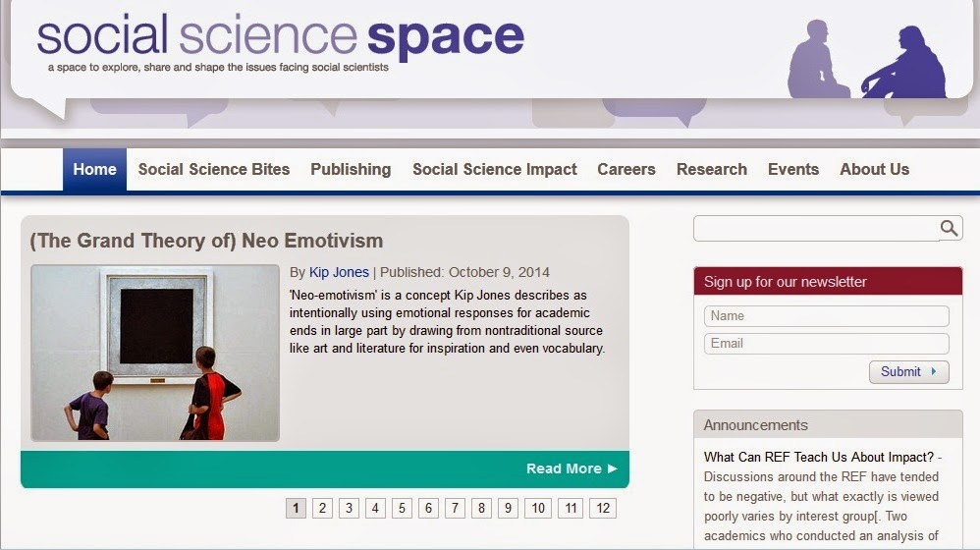Click the search magnifying glass icon
Screen dimensions: 980x550
pos(949,228)
